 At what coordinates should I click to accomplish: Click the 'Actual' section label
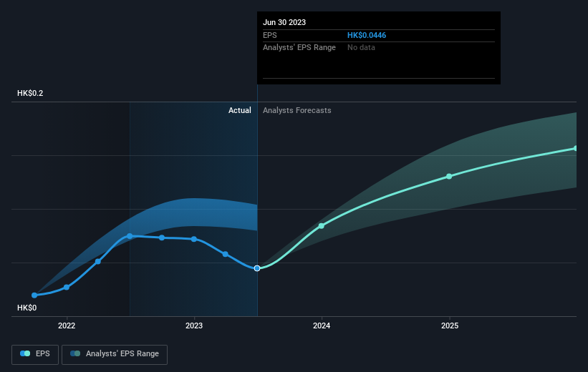240,110
